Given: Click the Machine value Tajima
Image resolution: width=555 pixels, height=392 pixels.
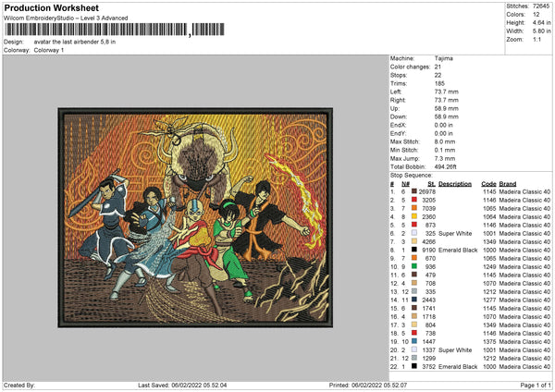Looking at the screenshot, I should 443,58.
